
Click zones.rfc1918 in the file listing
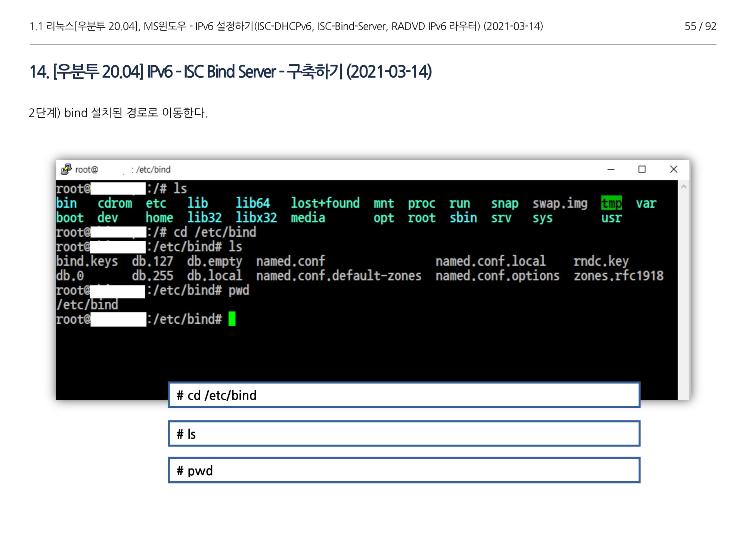(618, 276)
